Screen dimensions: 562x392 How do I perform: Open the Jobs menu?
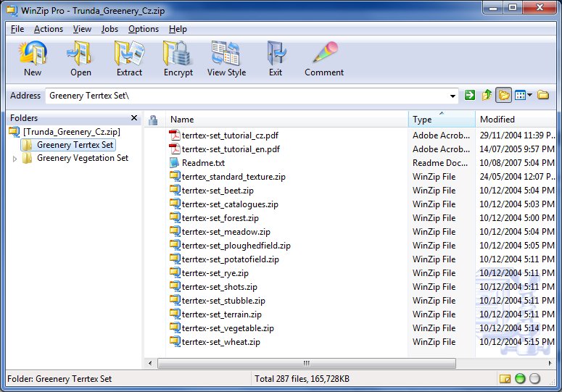109,29
